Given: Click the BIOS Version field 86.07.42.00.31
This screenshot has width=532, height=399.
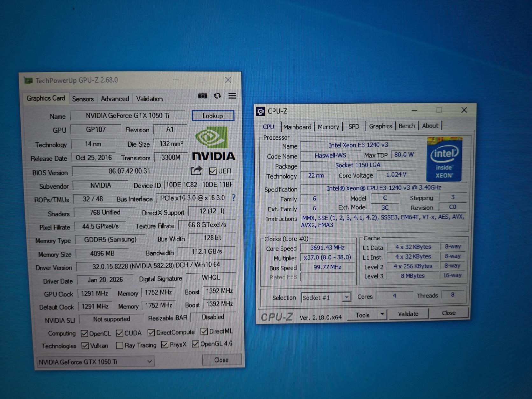Looking at the screenshot, I should click(129, 171).
